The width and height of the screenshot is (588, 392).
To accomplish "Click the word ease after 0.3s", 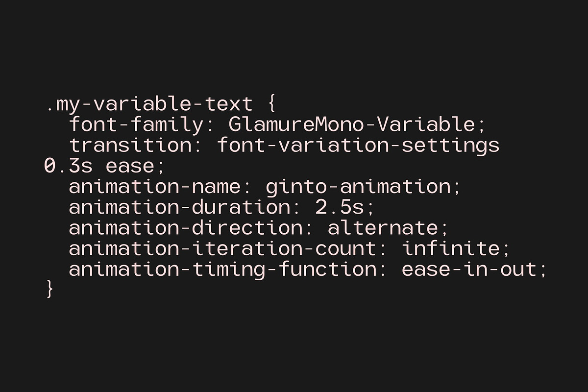I will (130, 167).
